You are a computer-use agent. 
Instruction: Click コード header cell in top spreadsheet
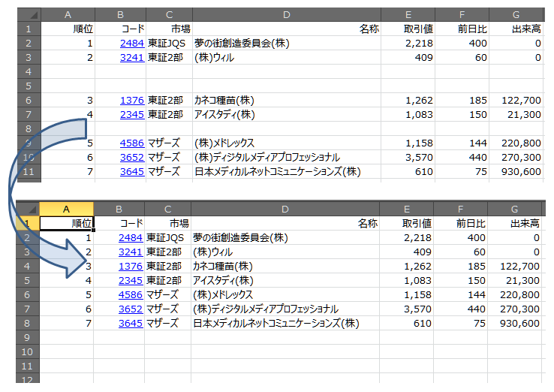120,29
